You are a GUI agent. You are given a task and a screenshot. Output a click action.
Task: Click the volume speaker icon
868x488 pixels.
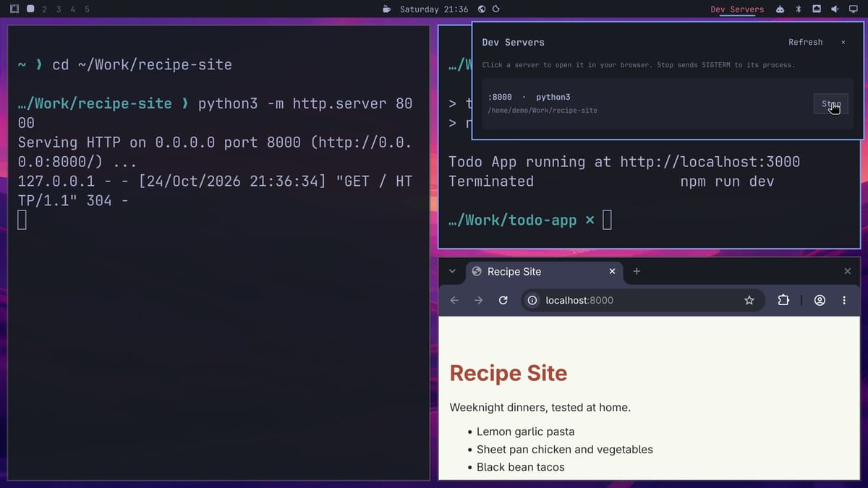835,9
